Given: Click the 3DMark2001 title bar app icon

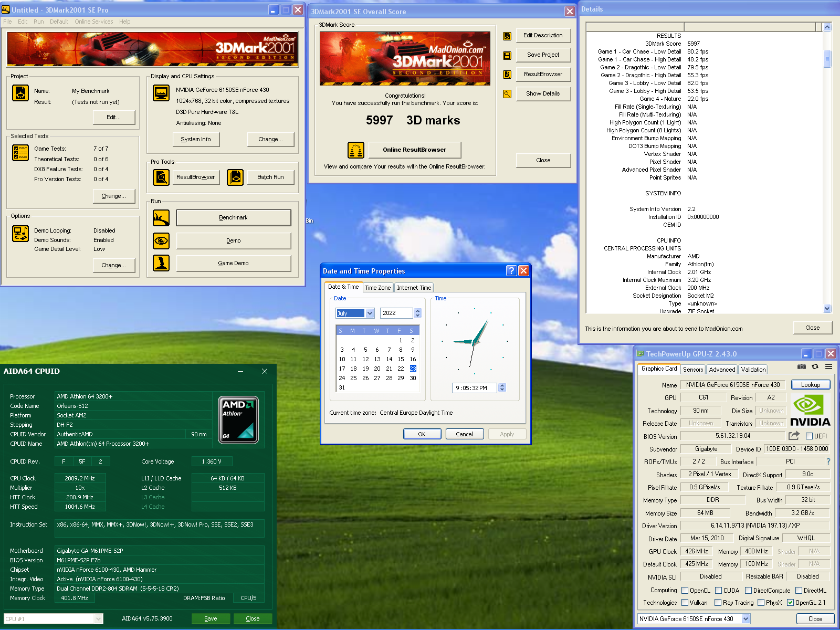Looking at the screenshot, I should coord(6,9).
